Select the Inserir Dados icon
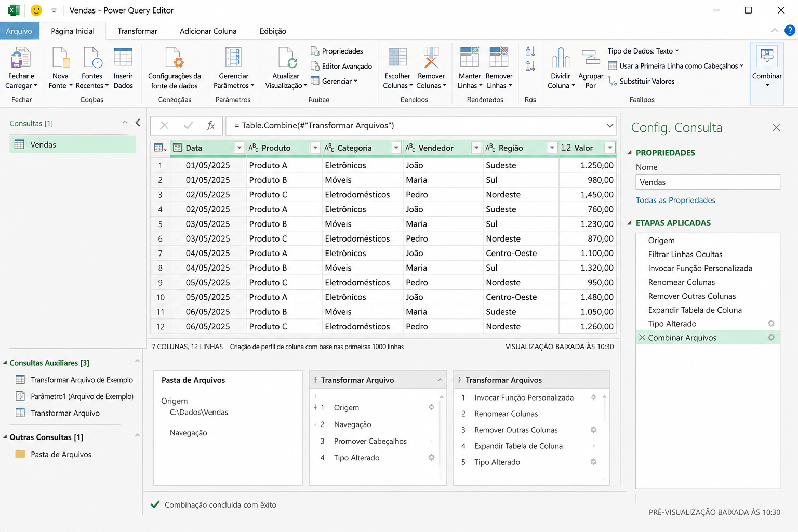The width and height of the screenshot is (798, 532). click(123, 58)
